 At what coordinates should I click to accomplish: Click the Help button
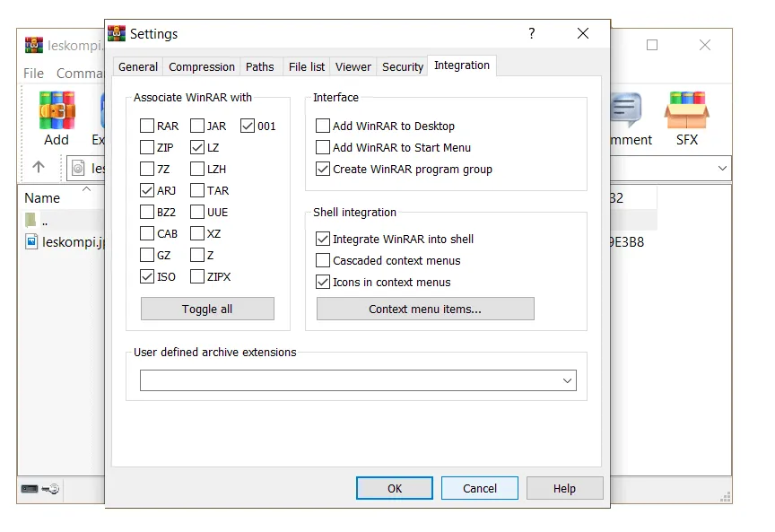pyautogui.click(x=564, y=488)
